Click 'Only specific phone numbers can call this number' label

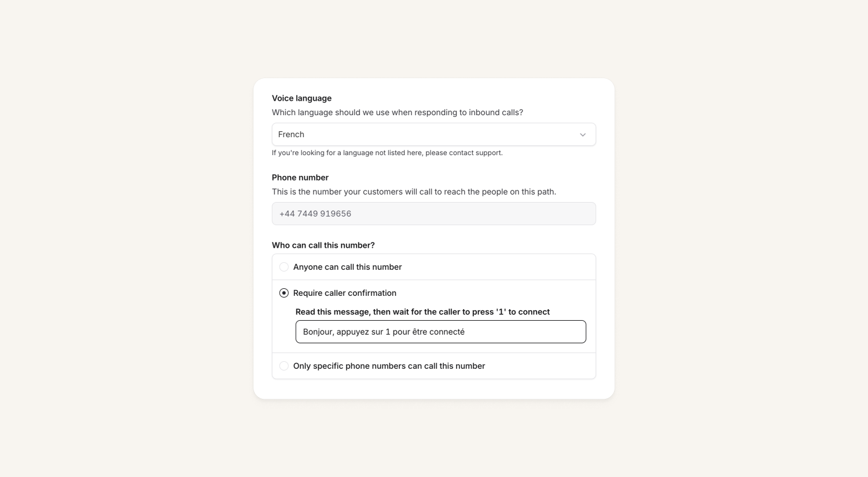[389, 366]
